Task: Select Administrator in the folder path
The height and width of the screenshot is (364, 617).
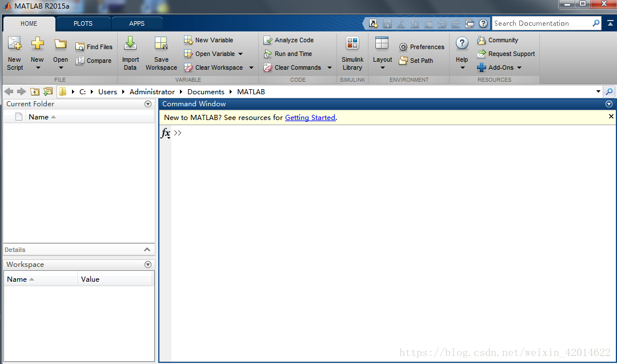Action: click(152, 91)
